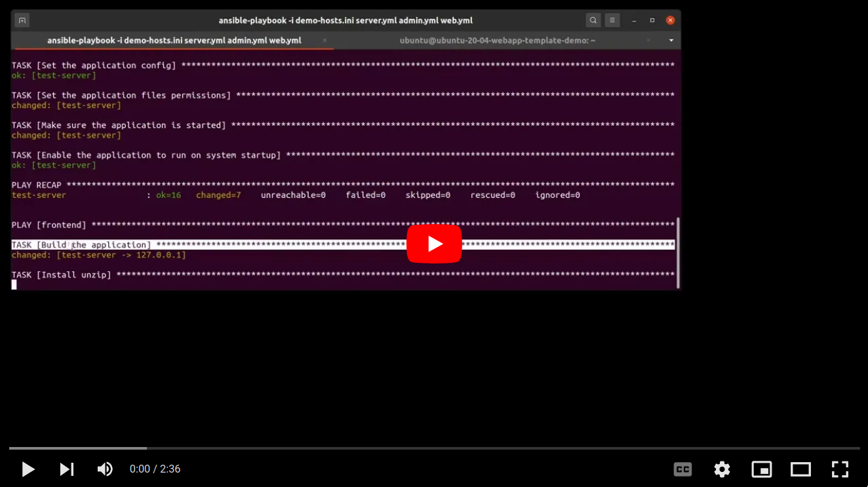
Task: Click the "TASK [Install unzip]" line
Action: tap(343, 275)
